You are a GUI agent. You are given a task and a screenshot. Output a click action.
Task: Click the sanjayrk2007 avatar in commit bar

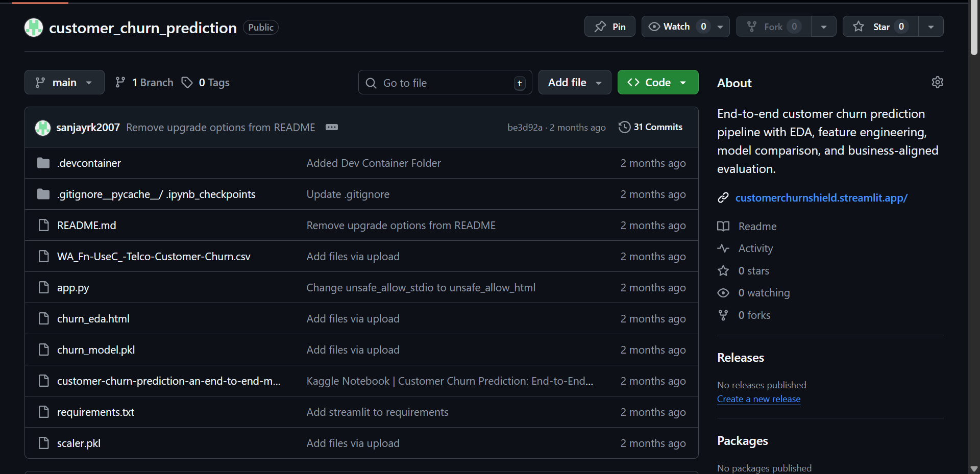[43, 128]
